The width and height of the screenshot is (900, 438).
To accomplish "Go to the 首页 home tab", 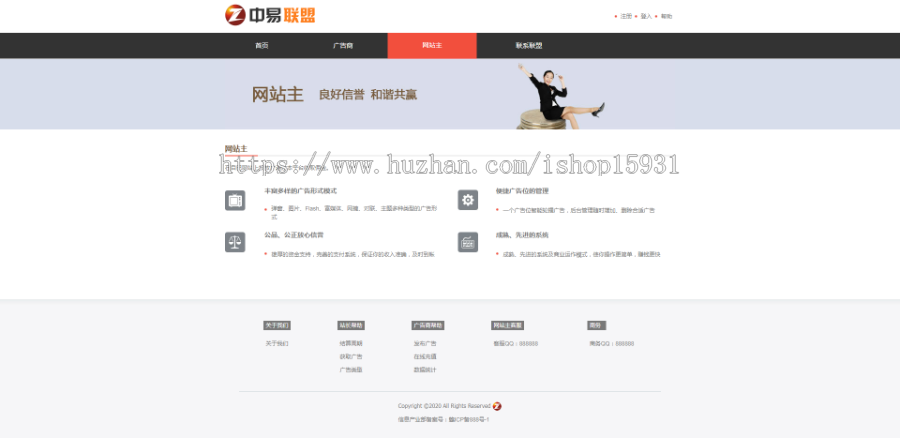I will (262, 46).
